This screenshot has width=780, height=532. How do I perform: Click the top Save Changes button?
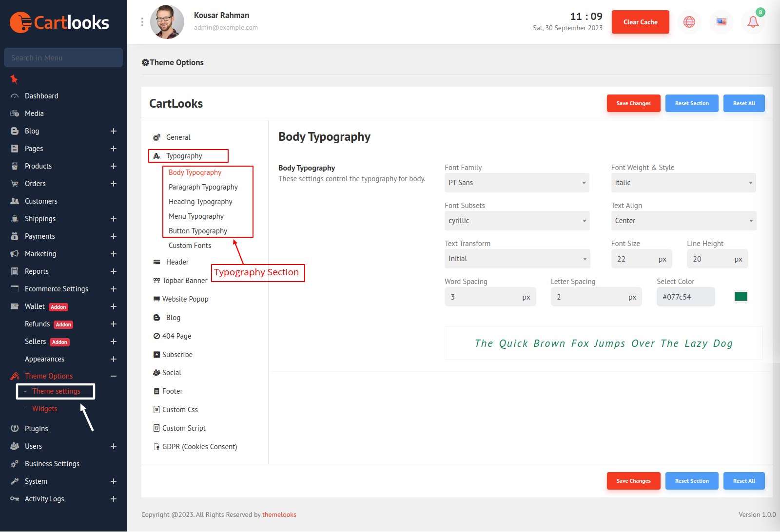pyautogui.click(x=633, y=103)
